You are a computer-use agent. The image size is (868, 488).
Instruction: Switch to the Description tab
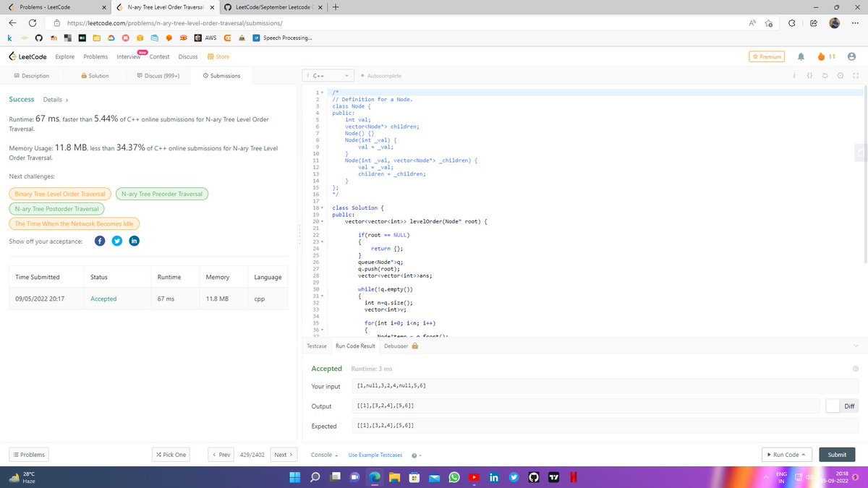32,76
